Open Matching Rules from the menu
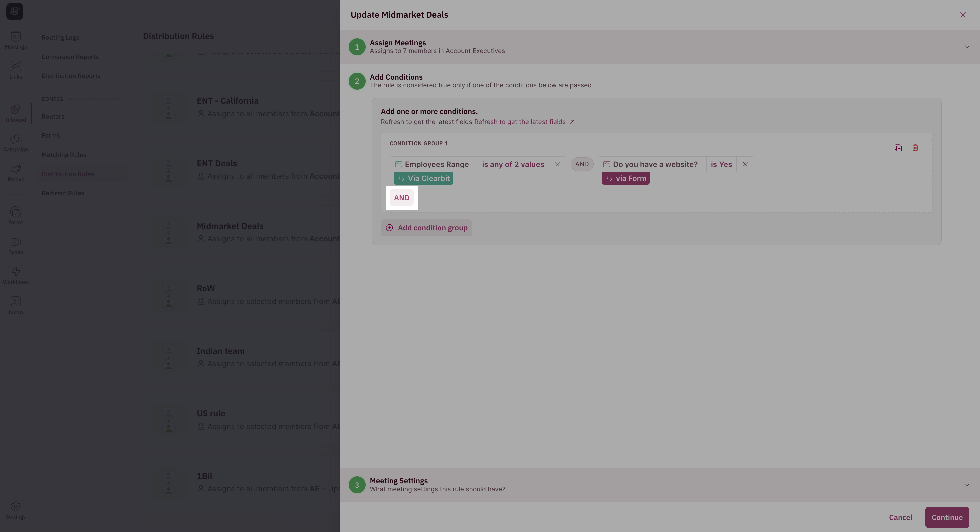Viewport: 980px width, 532px height. pyautogui.click(x=64, y=155)
